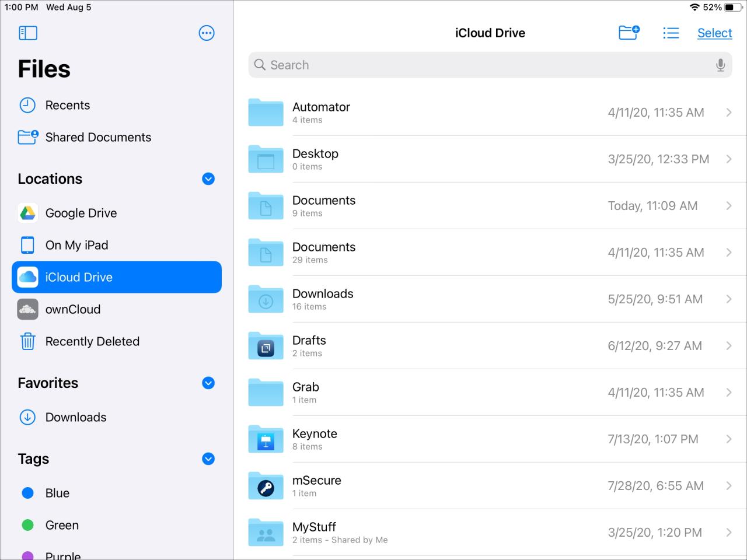Switch view using the list view icon
747x560 pixels.
tap(671, 33)
